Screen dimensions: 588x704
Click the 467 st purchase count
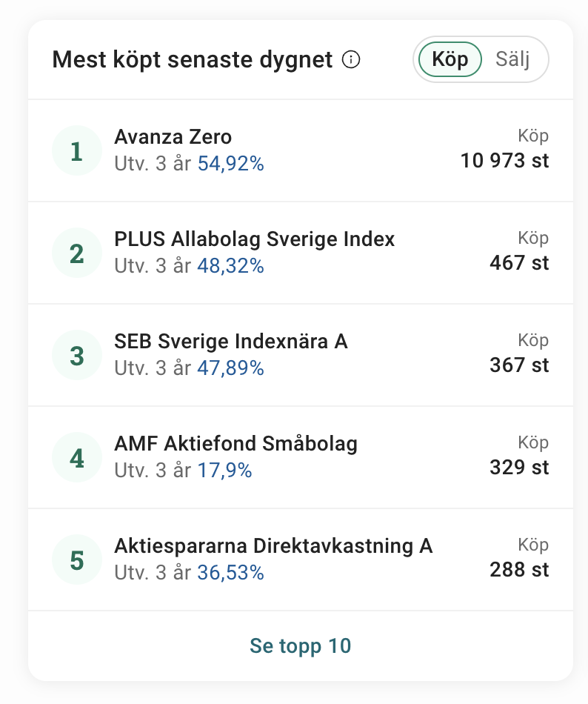(519, 262)
